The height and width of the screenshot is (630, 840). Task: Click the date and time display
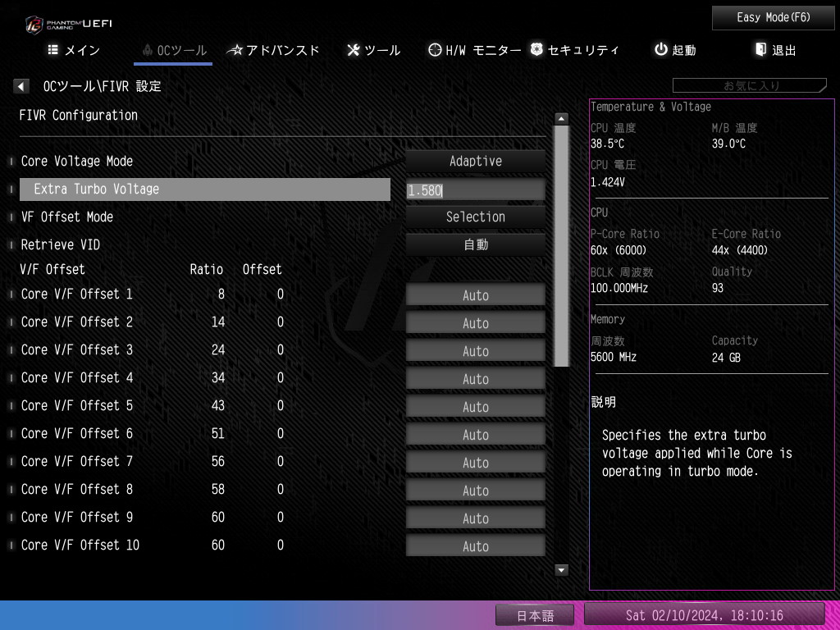[704, 615]
